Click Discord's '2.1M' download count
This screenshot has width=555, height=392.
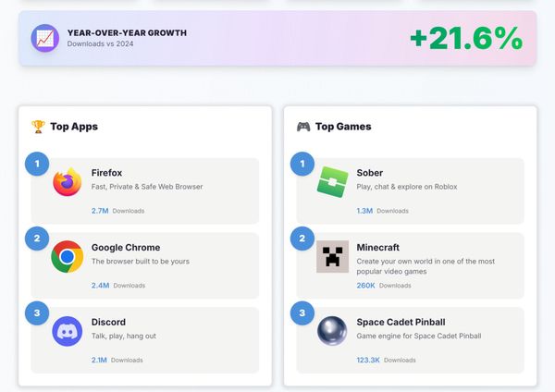tap(99, 360)
